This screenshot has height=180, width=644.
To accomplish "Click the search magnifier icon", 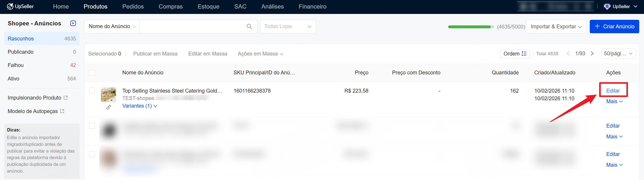I will 249,27.
